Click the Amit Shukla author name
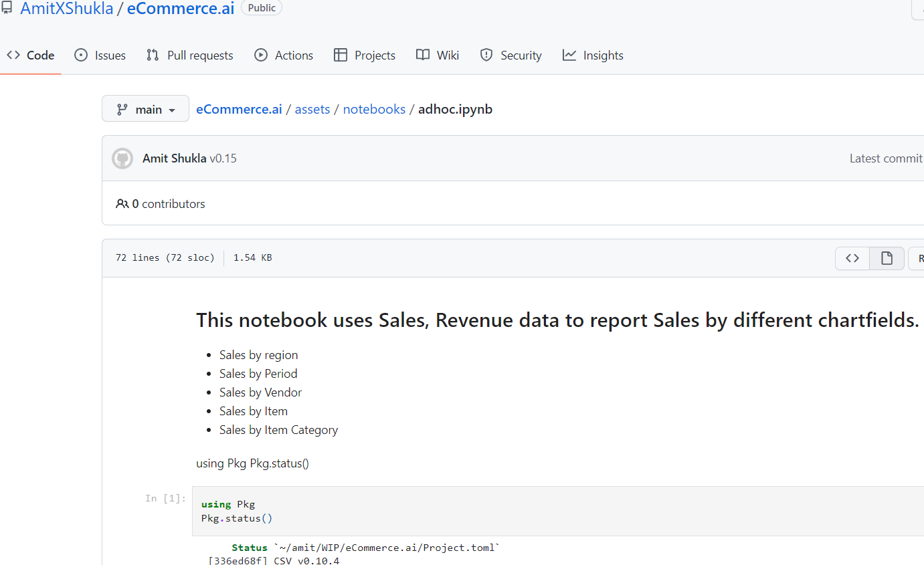Screen dimensions: 924x565 coord(174,158)
